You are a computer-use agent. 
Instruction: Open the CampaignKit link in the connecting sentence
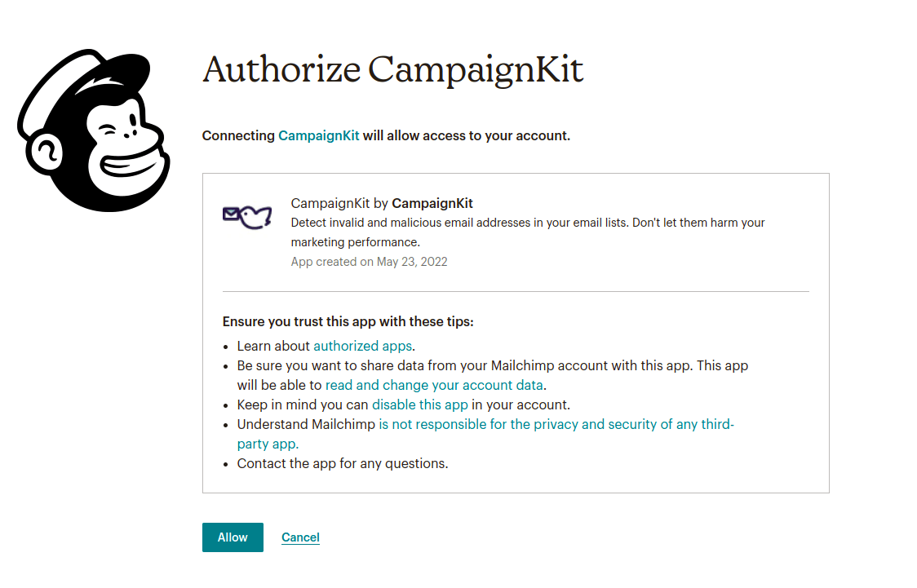tap(319, 135)
